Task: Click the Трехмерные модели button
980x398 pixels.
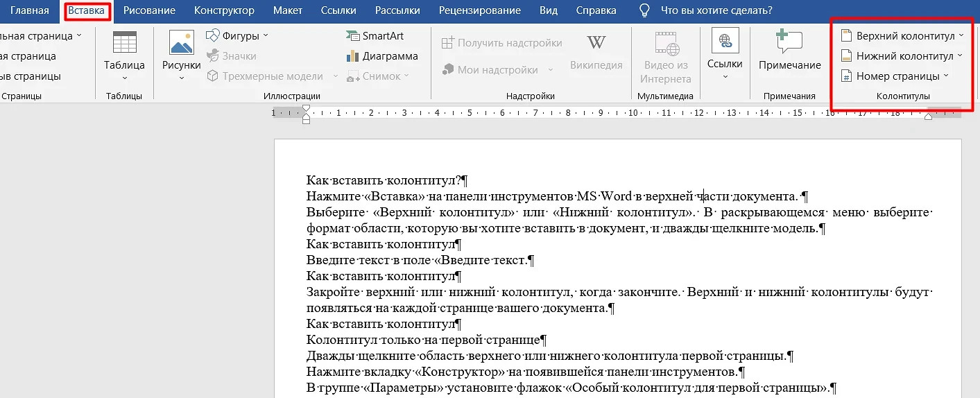Action: pyautogui.click(x=272, y=76)
